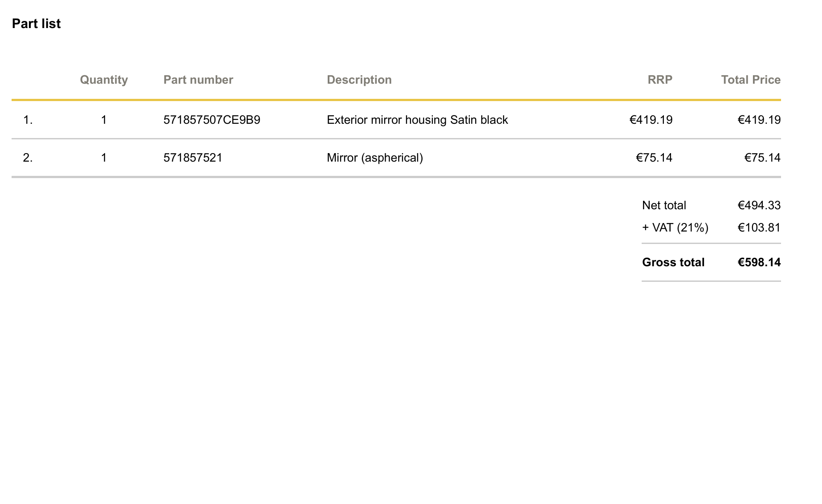Select the Part number column header

pos(198,80)
